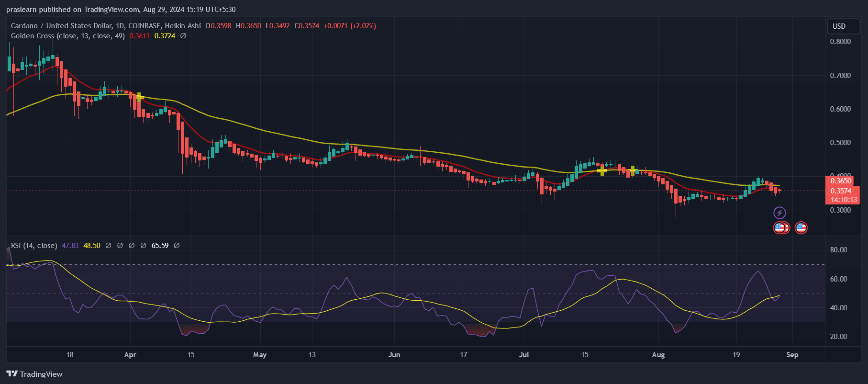Click the close price C0.3574

(x=307, y=26)
